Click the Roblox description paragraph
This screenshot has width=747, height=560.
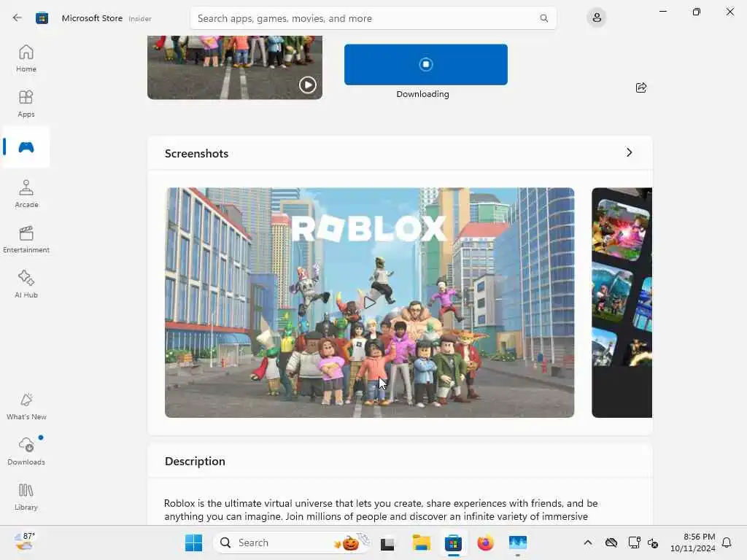pyautogui.click(x=381, y=510)
